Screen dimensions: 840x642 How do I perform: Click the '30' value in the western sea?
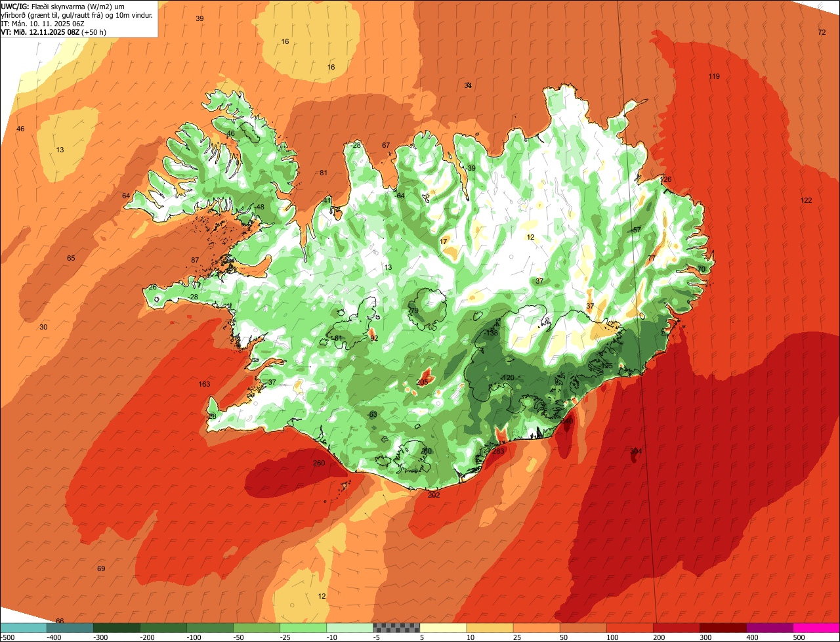(x=43, y=327)
